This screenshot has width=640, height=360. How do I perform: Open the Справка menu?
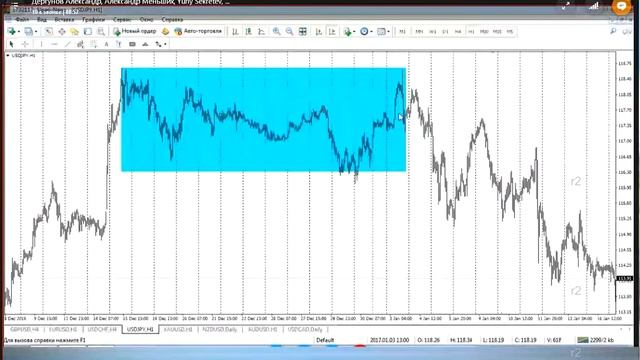coord(172,20)
